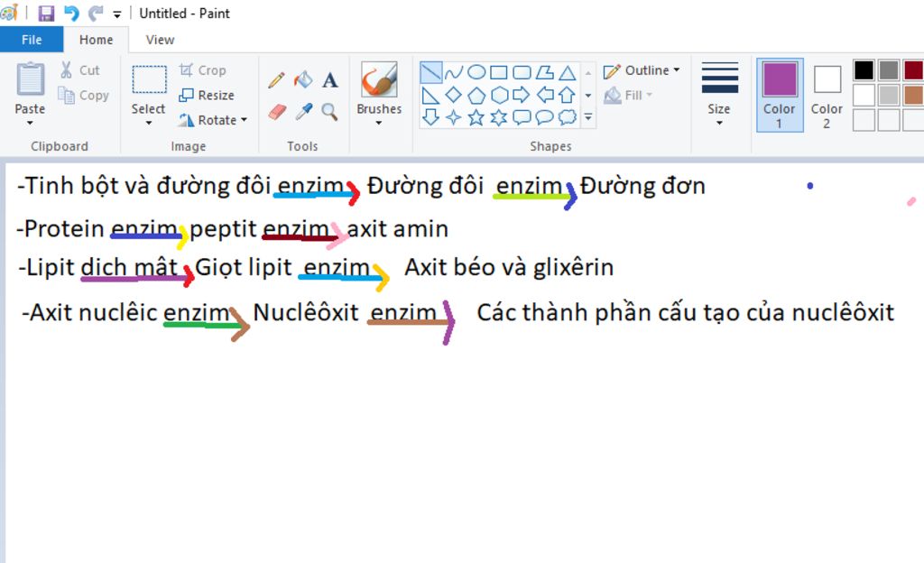Choose the Oval shape
Viewport: 924px width, 563px height.
point(476,72)
